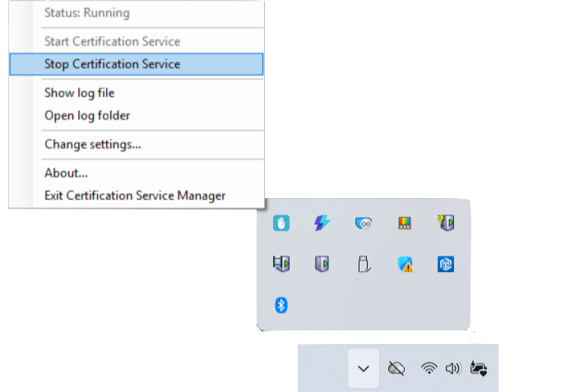The height and width of the screenshot is (392, 584).
Task: Choose About... in the menu
Action: [x=66, y=173]
